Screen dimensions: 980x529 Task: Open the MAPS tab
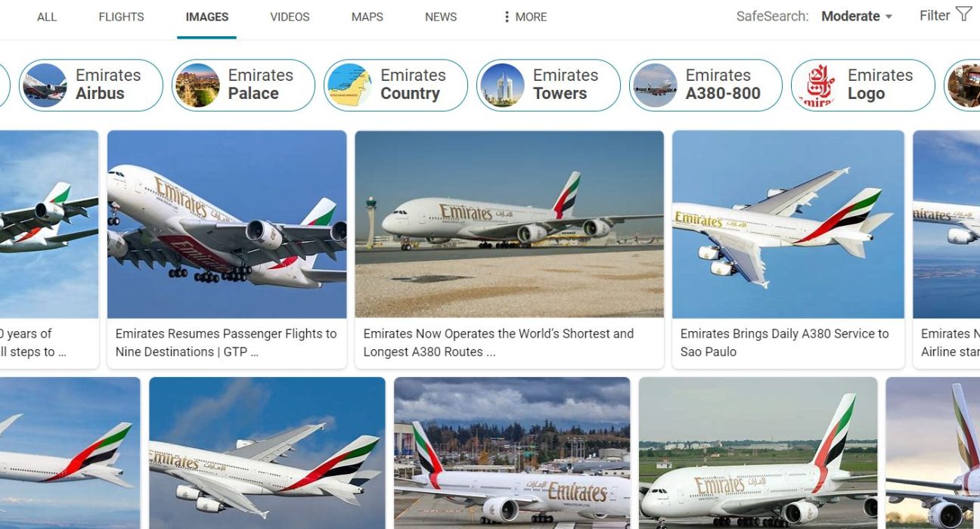tap(367, 17)
